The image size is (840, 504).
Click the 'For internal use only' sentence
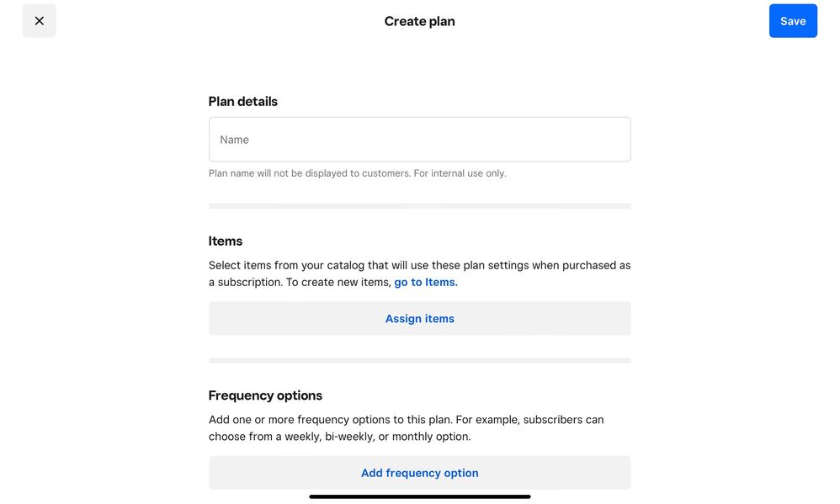click(460, 173)
